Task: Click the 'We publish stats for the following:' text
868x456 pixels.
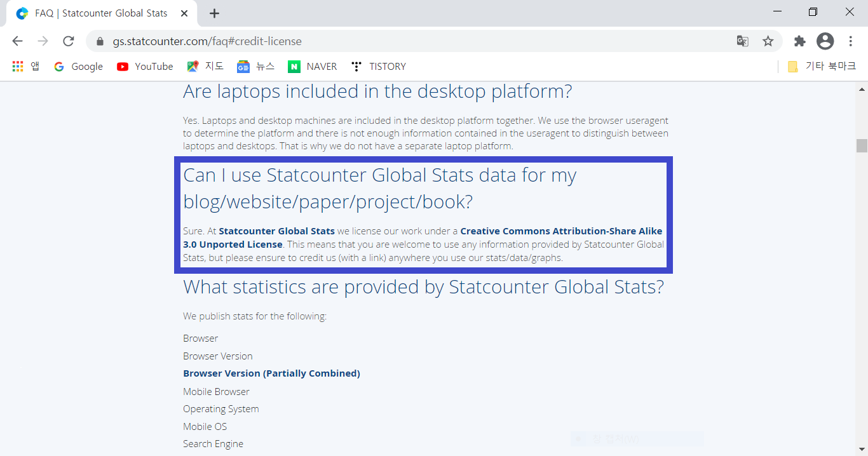Action: pyautogui.click(x=255, y=316)
